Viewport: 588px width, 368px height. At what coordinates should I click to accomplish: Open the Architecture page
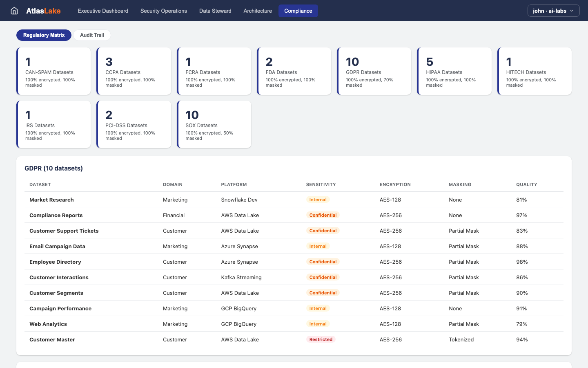(257, 11)
